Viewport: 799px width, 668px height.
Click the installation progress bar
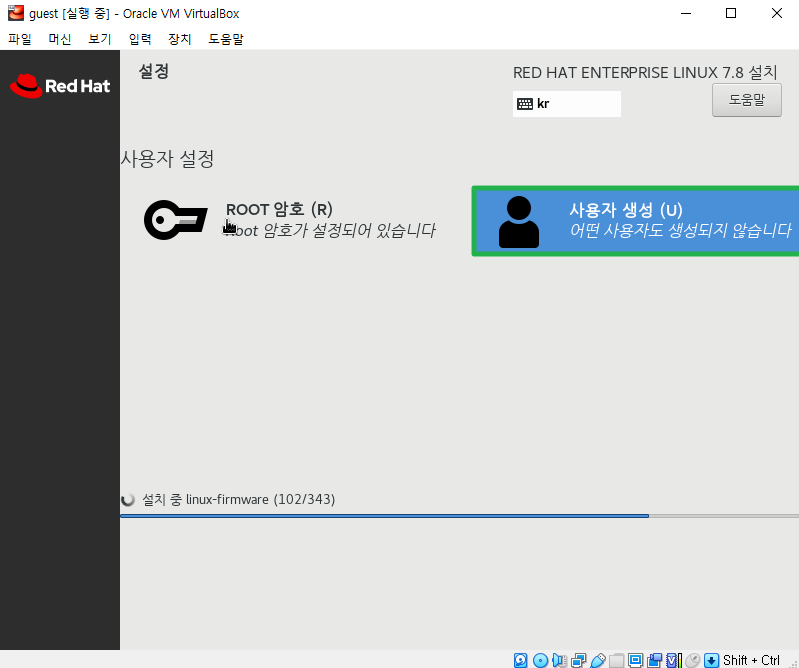[x=460, y=516]
